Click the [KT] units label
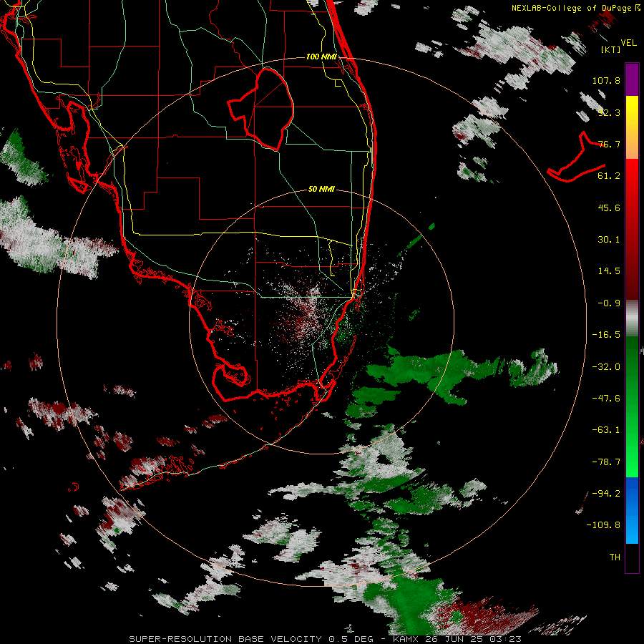Screen dimensions: 644x644 (x=610, y=49)
